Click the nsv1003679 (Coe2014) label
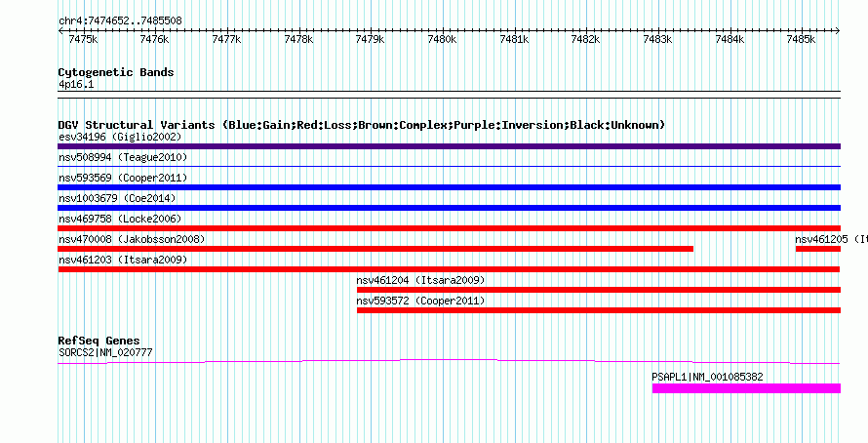This screenshot has width=868, height=443. click(x=117, y=198)
